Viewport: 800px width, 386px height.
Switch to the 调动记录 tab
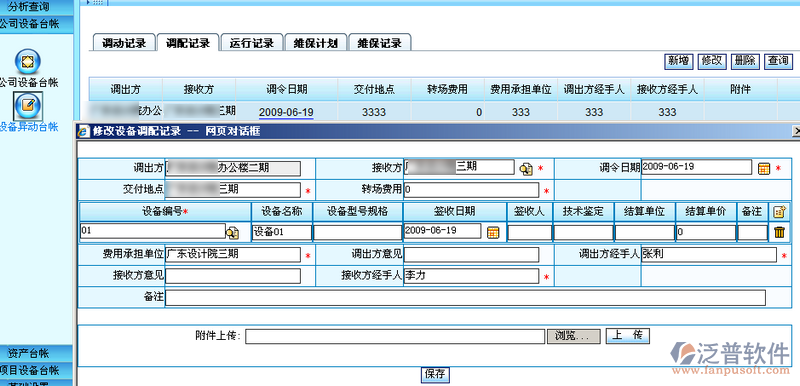[124, 43]
